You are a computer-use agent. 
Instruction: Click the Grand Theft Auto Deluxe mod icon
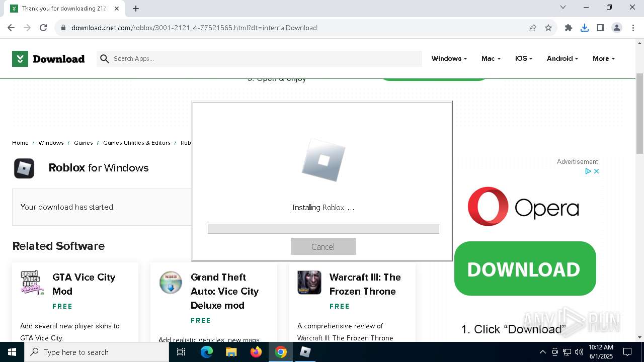click(171, 283)
